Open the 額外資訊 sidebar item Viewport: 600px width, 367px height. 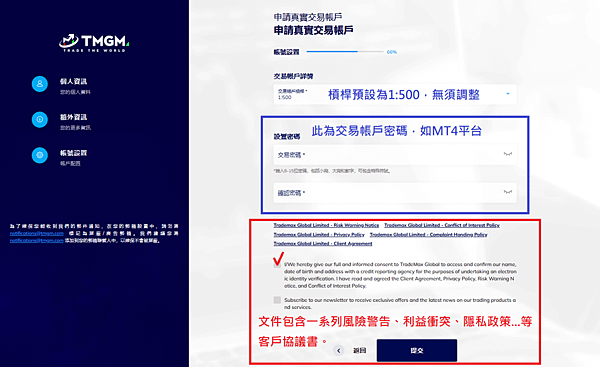coord(73,117)
